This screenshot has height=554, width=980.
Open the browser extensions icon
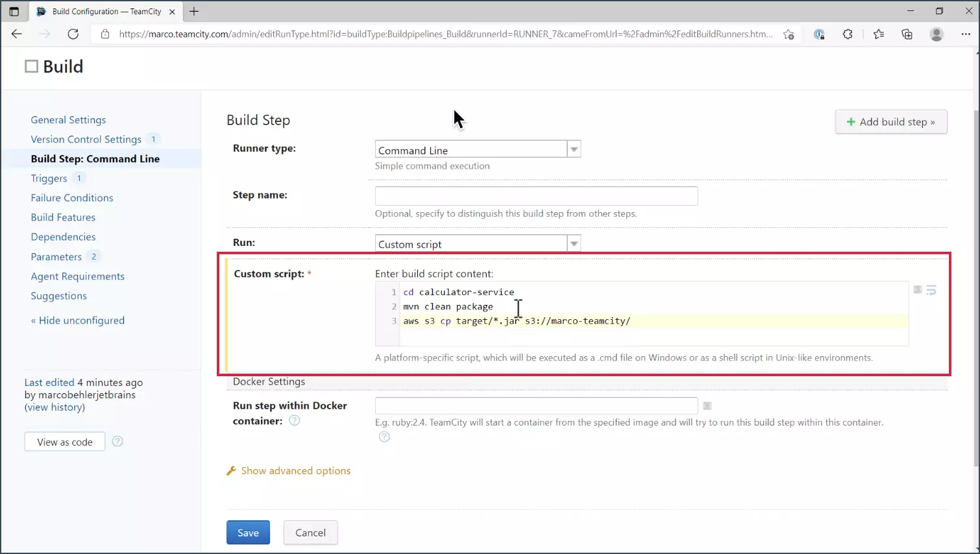point(848,34)
